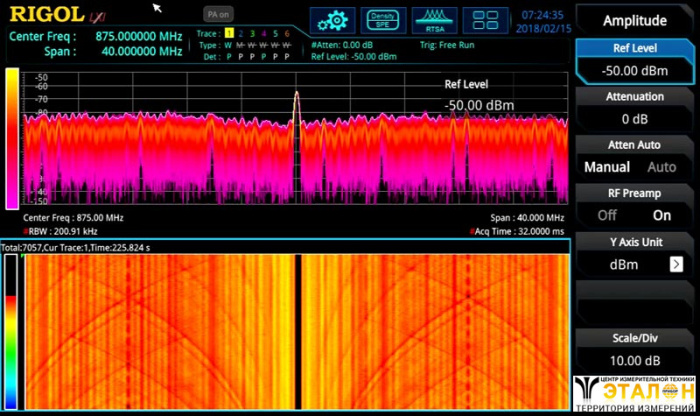Open the settings gears icon
Screen dimensions: 700x416
[333, 19]
